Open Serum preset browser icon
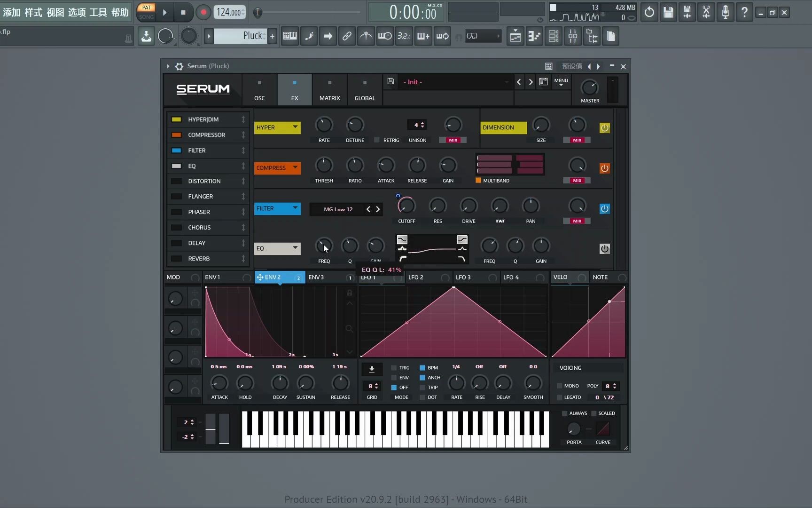Image resolution: width=812 pixels, height=508 pixels. coord(543,82)
